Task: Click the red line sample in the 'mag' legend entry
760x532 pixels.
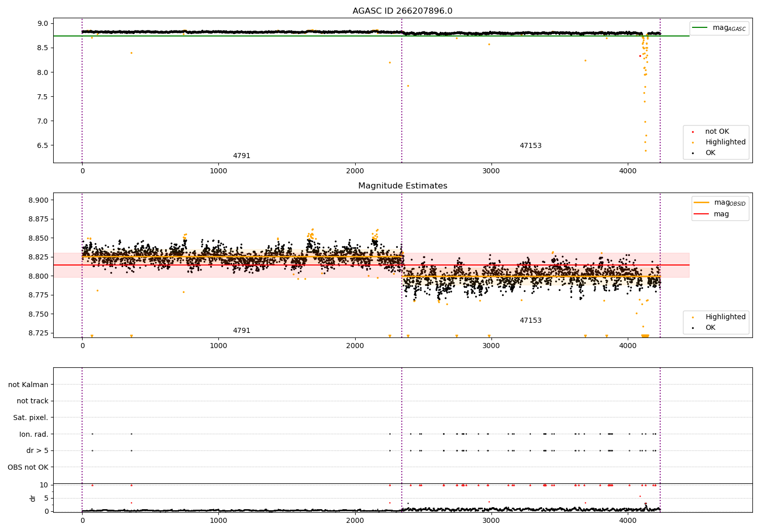Action: (701, 214)
